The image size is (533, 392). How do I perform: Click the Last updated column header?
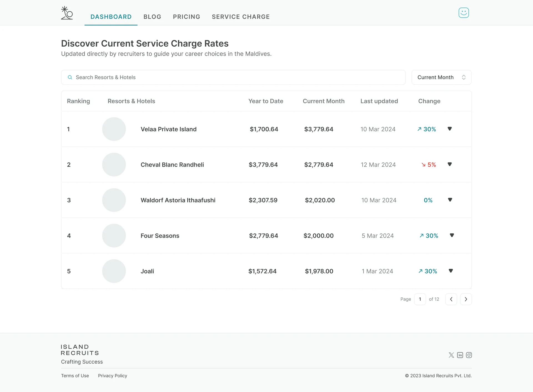click(379, 101)
